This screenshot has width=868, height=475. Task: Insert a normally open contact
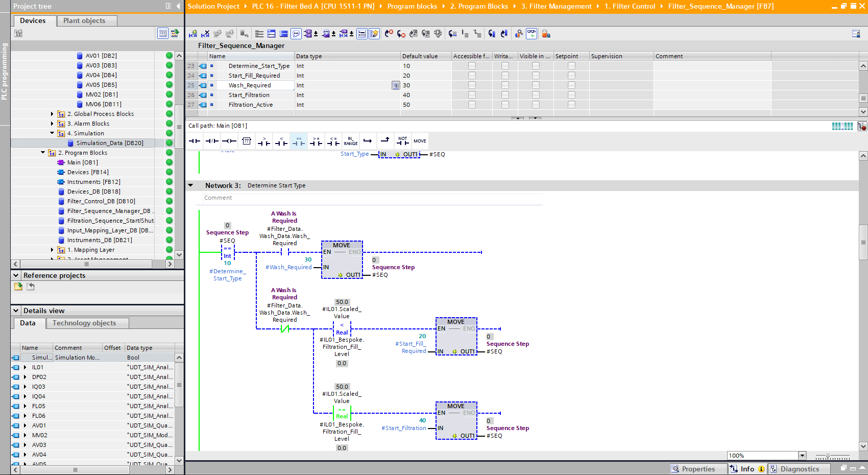195,141
